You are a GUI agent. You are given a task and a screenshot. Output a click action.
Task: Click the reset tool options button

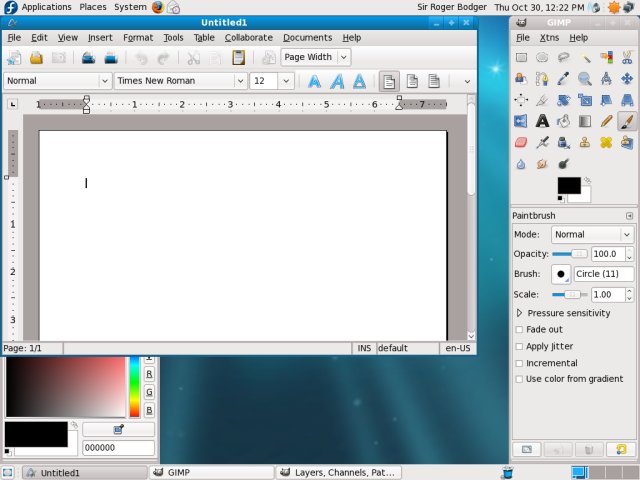coord(620,449)
